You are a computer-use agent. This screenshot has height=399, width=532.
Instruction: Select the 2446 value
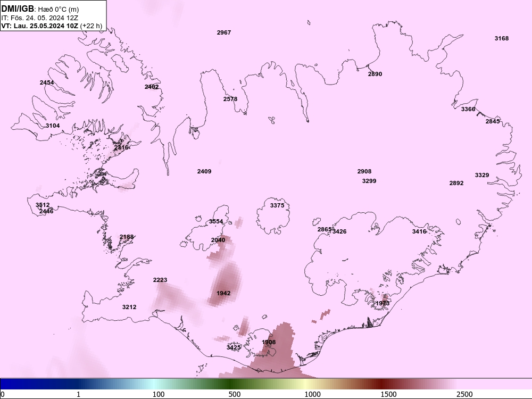(x=46, y=211)
